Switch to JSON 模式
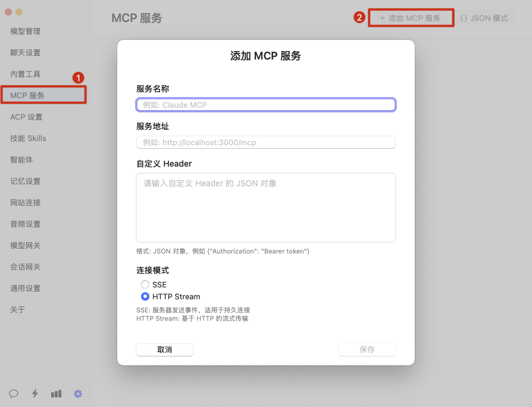Image resolution: width=532 pixels, height=407 pixels. point(484,18)
